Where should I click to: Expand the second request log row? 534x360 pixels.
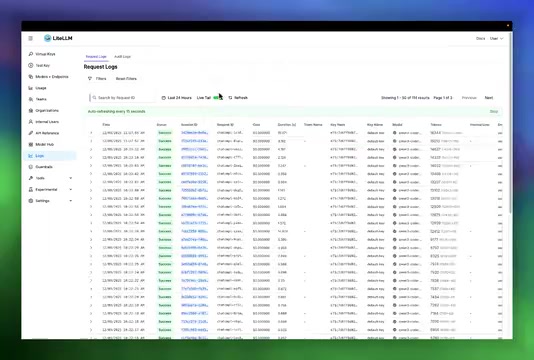[x=91, y=141]
